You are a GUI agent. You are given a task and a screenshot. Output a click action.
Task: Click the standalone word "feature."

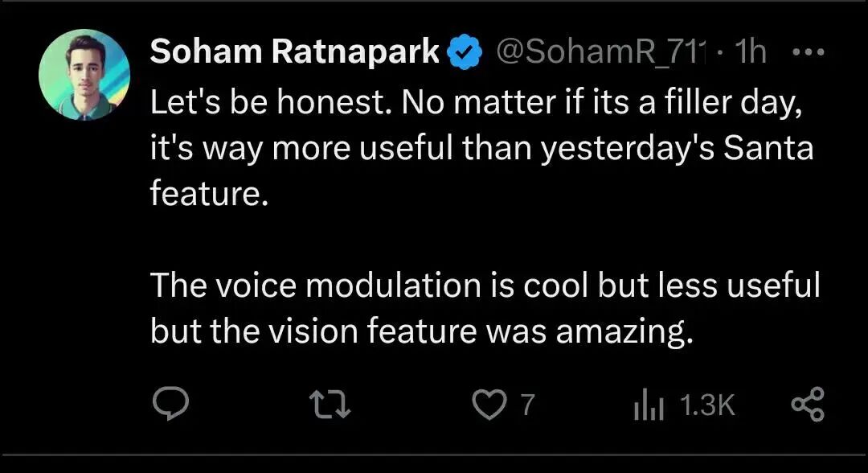208,196
